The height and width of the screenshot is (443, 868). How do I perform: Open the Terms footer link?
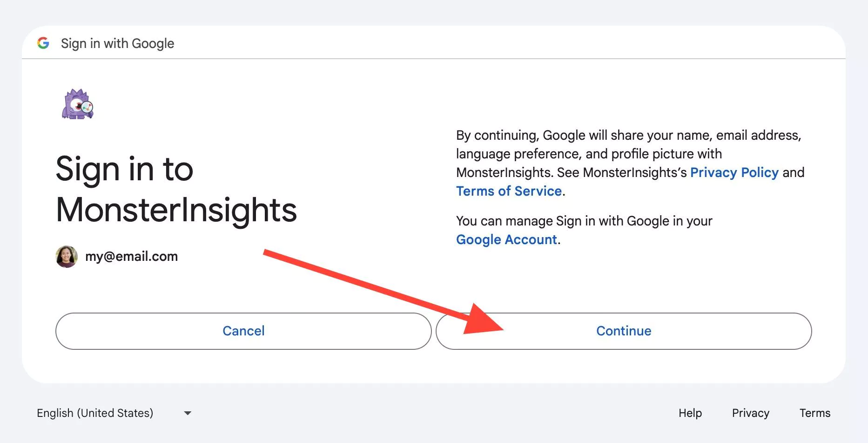tap(814, 413)
